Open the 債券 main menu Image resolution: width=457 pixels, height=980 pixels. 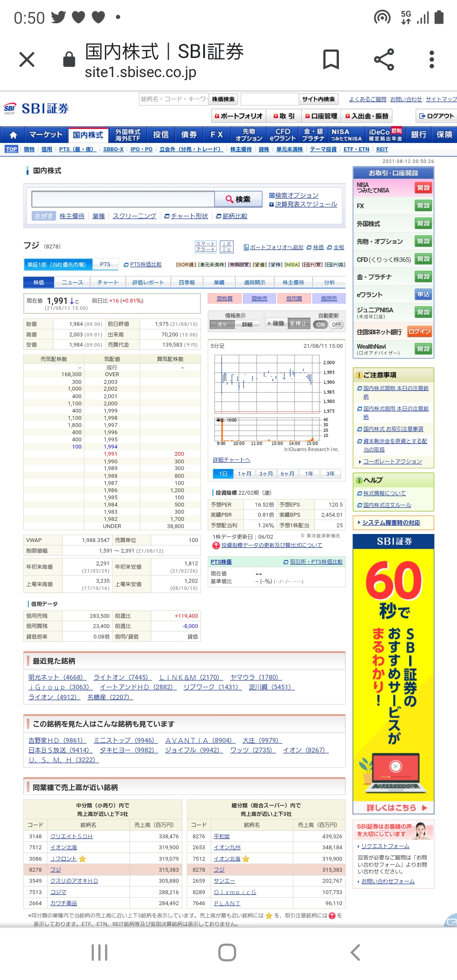(189, 135)
